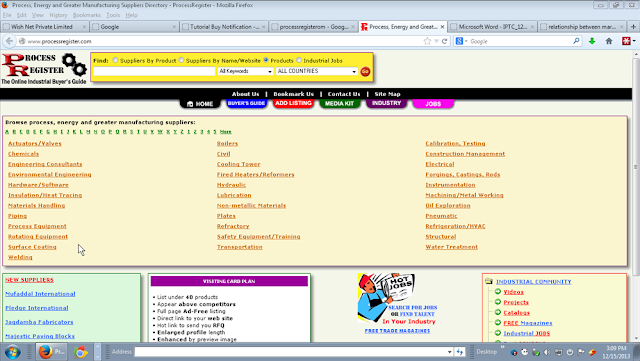Viewport: 640px width, 361px height.
Task: Click the green arrow beside Videos
Action: click(x=498, y=292)
